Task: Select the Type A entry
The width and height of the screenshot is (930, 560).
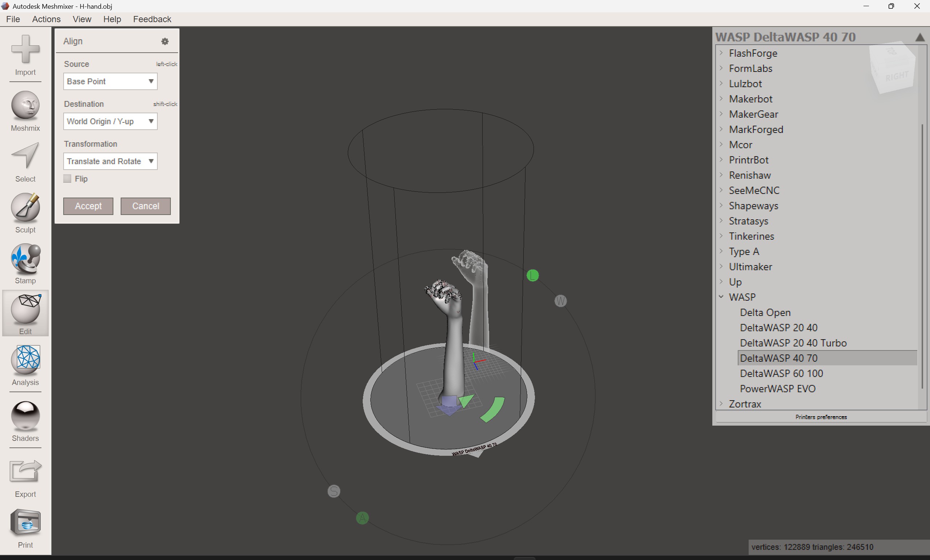Action: pyautogui.click(x=744, y=251)
